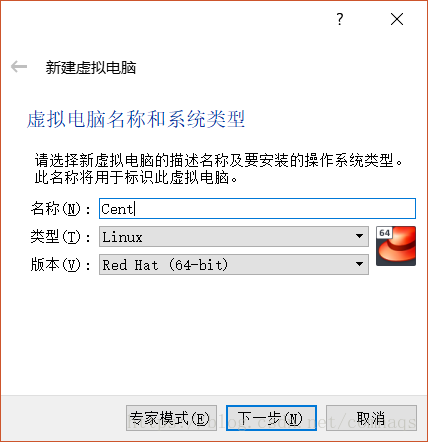The width and height of the screenshot is (428, 442).
Task: Click the 下一步(N) button
Action: pos(271,418)
